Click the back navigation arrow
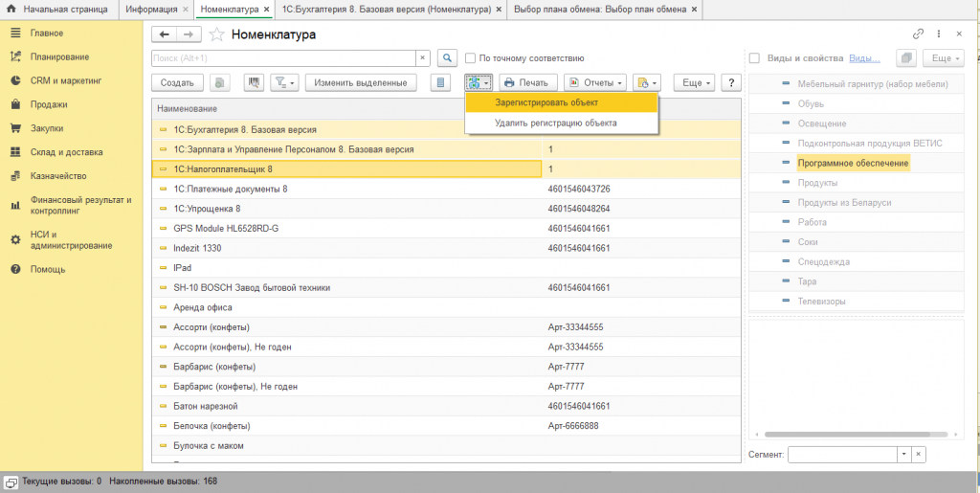Image resolution: width=980 pixels, height=493 pixels. tap(165, 34)
